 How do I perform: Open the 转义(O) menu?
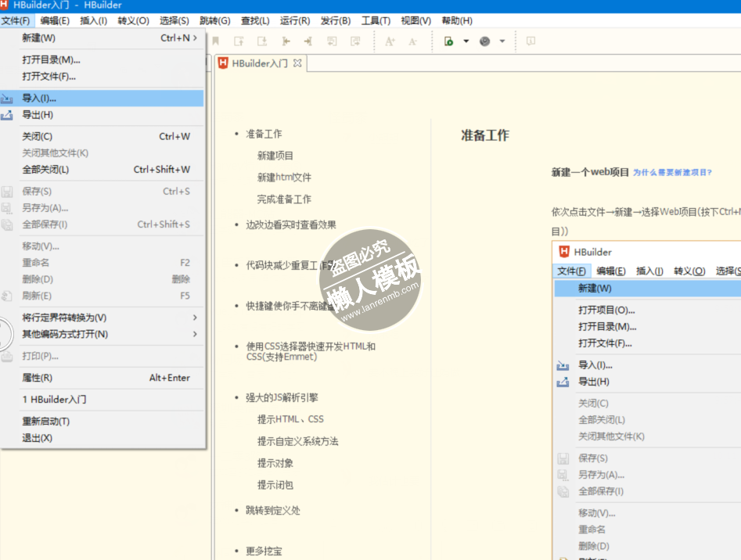coord(133,21)
